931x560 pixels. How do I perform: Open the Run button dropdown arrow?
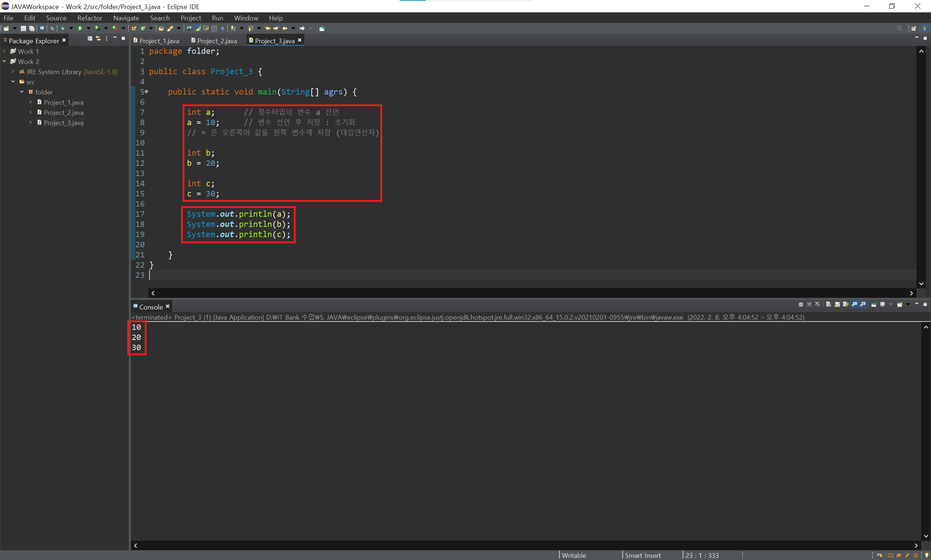tap(88, 28)
